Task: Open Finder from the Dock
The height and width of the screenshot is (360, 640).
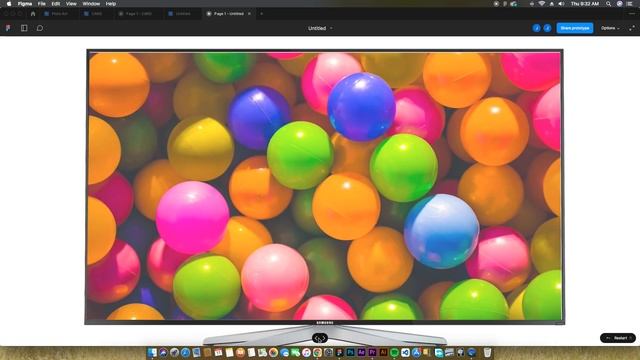Action: (152, 352)
